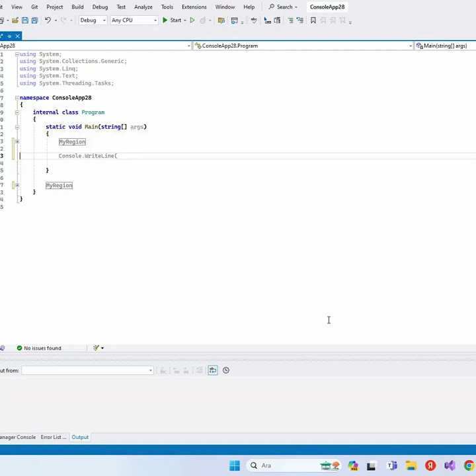Collapse the Main method block
476x476 pixels.
(17, 127)
